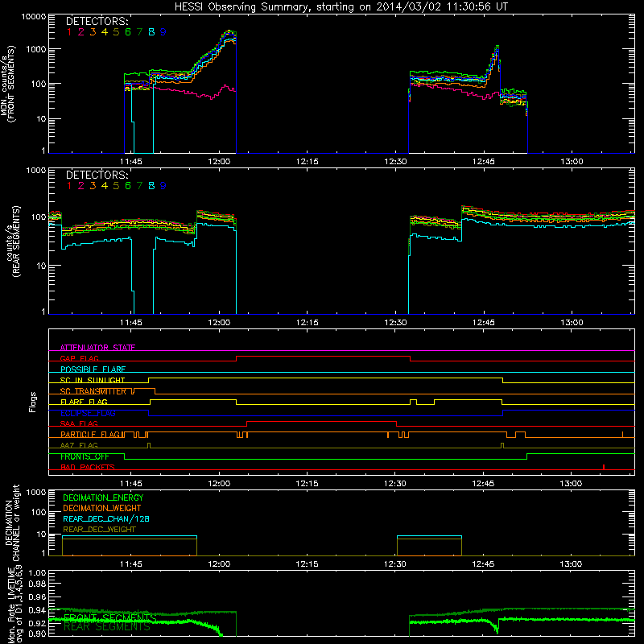This screenshot has width=644, height=644.
Task: Select the "11:45" time label under the front segments plot
Action: pyautogui.click(x=131, y=162)
